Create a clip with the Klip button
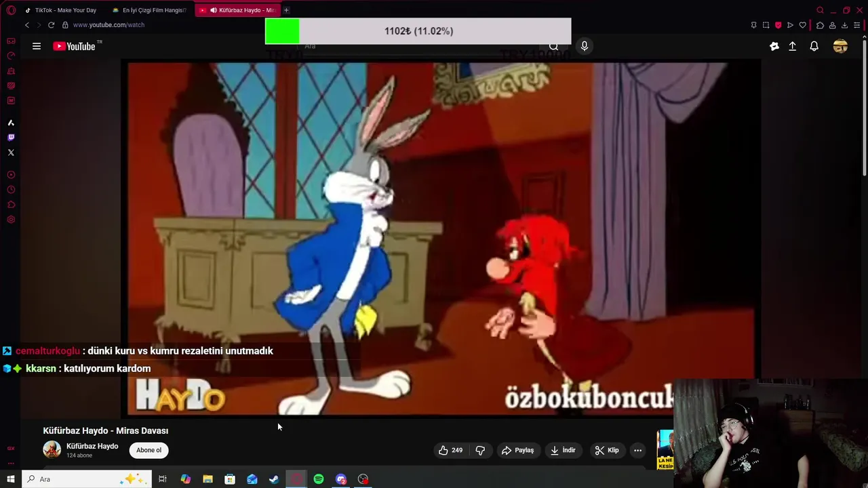The height and width of the screenshot is (488, 868). tap(607, 450)
